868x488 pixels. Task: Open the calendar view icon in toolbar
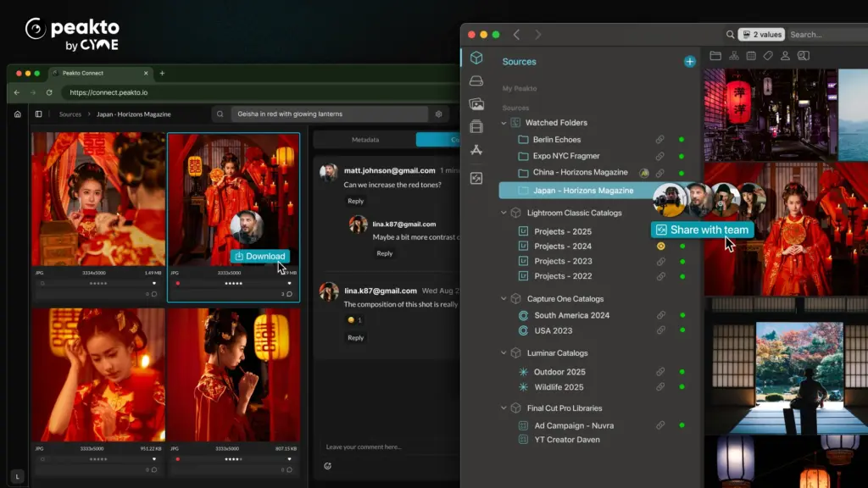click(751, 56)
